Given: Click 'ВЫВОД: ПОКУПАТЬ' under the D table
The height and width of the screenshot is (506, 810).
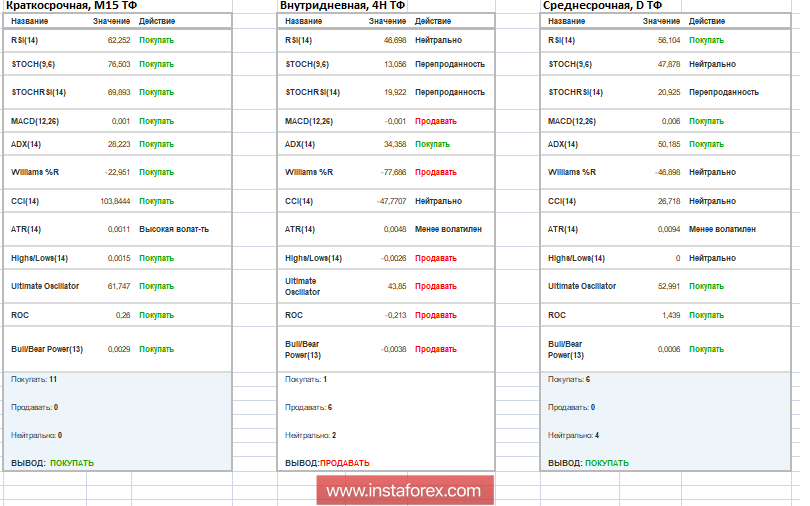Looking at the screenshot, I should click(588, 463).
